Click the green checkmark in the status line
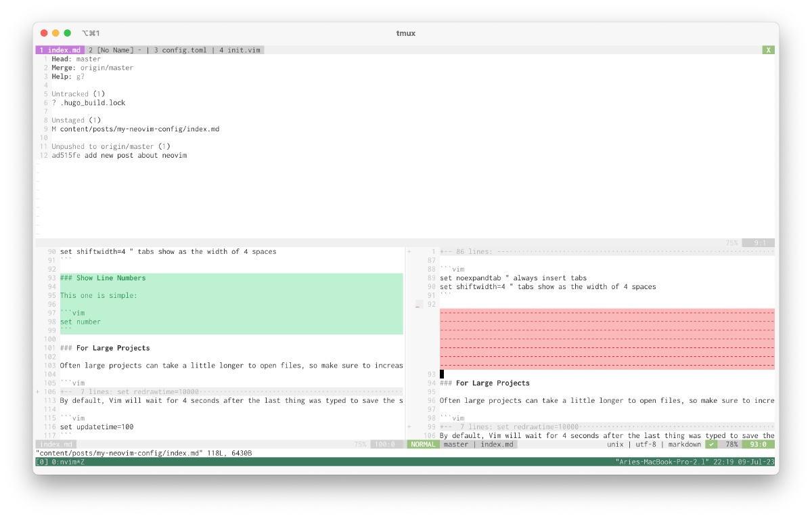812x518 pixels. (x=711, y=444)
